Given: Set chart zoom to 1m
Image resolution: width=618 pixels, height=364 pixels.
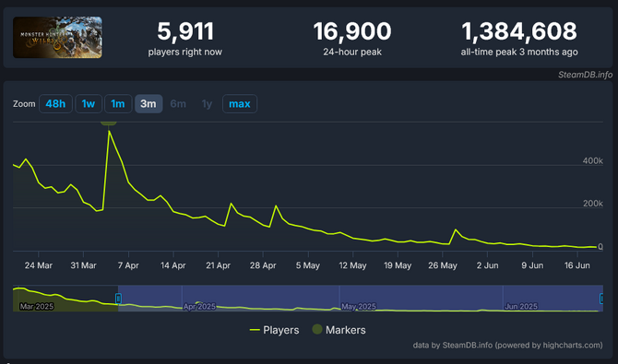Looking at the screenshot, I should [x=118, y=103].
